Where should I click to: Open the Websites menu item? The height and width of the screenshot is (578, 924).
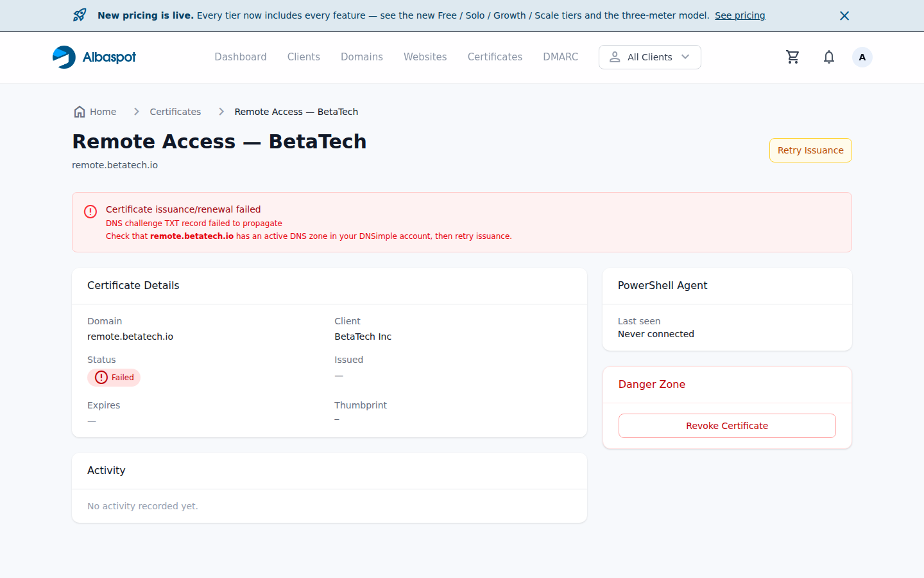coord(425,57)
